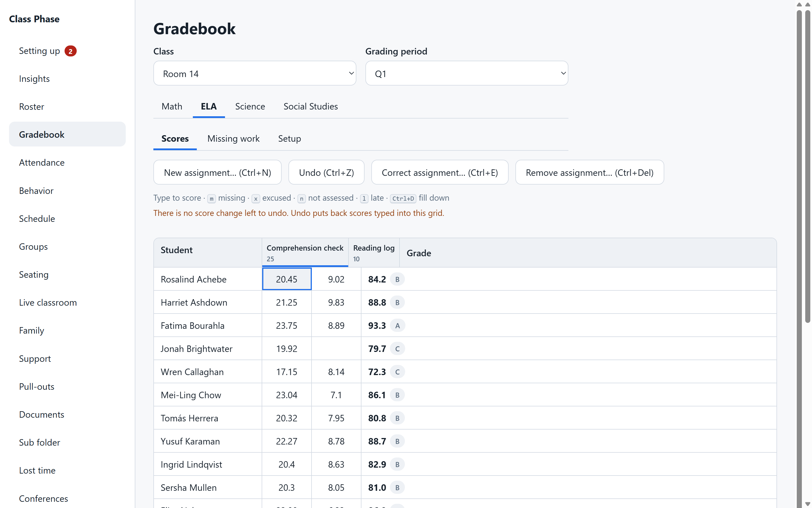
Task: Click Fatima Bourahla's A grade badge
Action: pyautogui.click(x=397, y=326)
